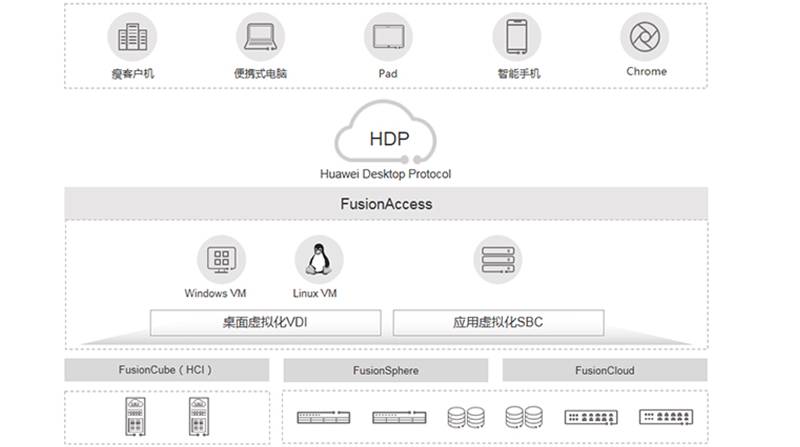Click the Linux VM text label

(315, 293)
